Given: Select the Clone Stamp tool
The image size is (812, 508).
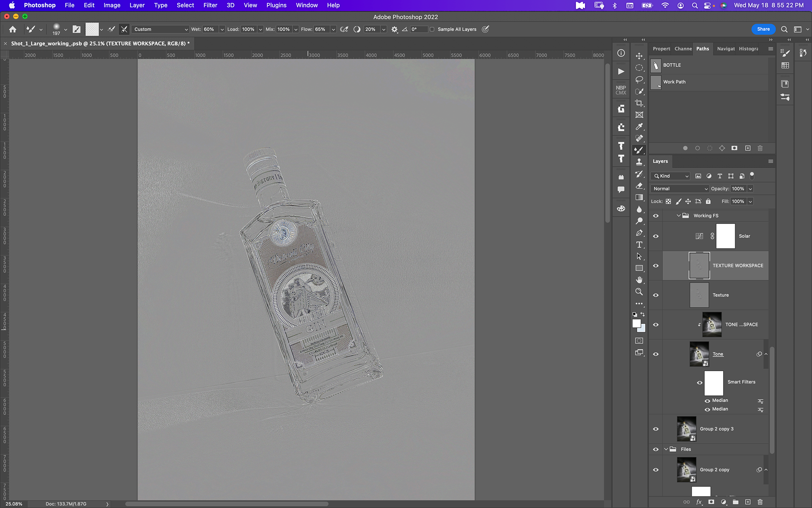Looking at the screenshot, I should click(639, 162).
